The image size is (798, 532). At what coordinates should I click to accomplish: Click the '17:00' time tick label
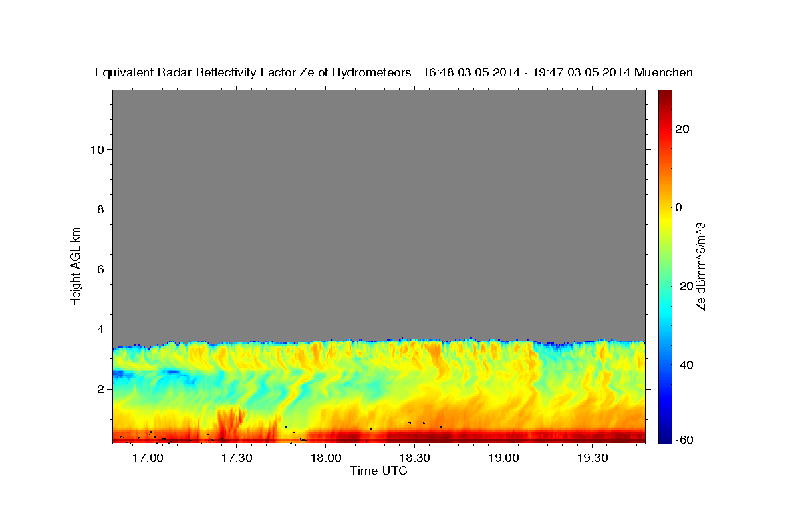point(148,458)
